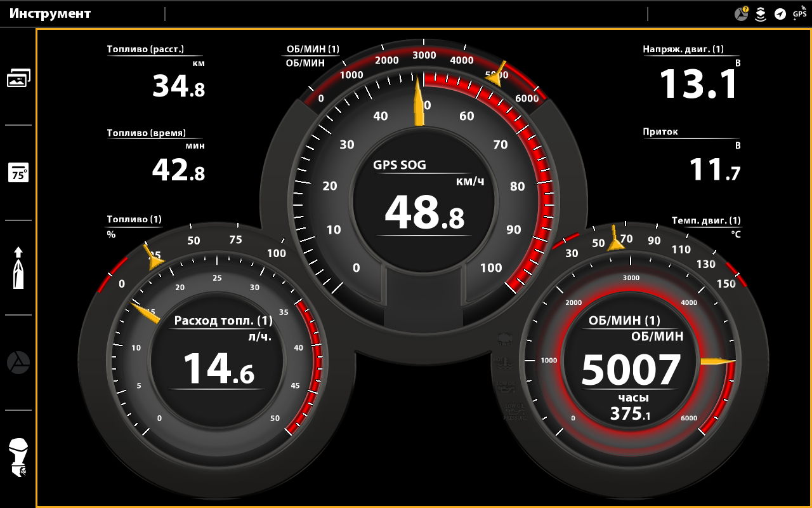
Task: Select the Приток voltage readout
Action: (691, 157)
